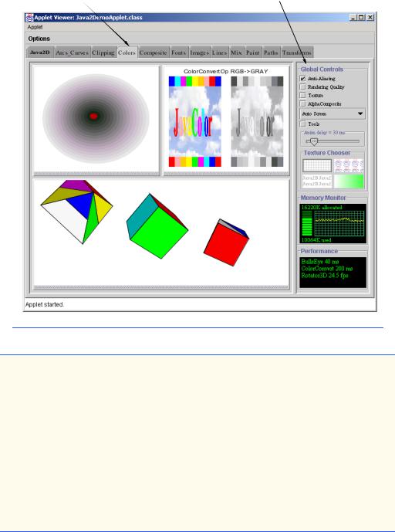Minimize the Applet Viewer window
The width and height of the screenshot is (395, 532).
pyautogui.click(x=353, y=17)
